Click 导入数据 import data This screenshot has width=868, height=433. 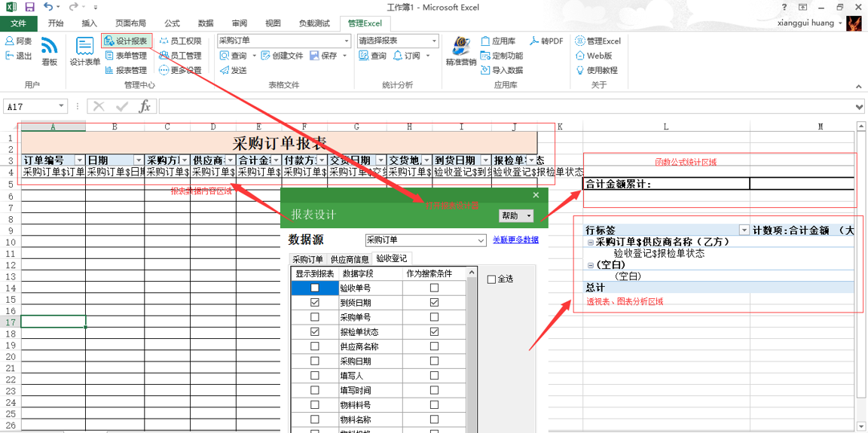[x=501, y=70]
